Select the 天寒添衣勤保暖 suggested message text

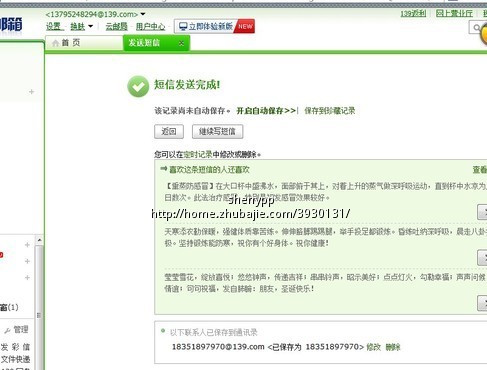pyautogui.click(x=325, y=237)
